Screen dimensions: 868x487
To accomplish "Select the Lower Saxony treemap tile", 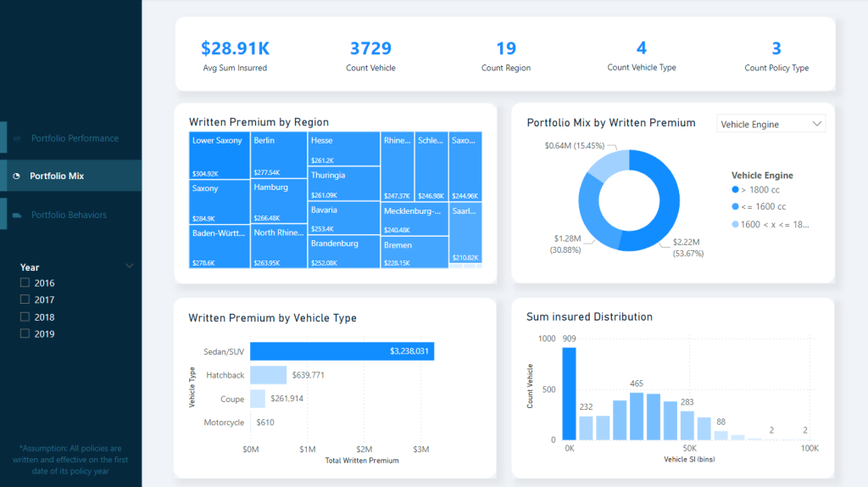I will point(219,155).
